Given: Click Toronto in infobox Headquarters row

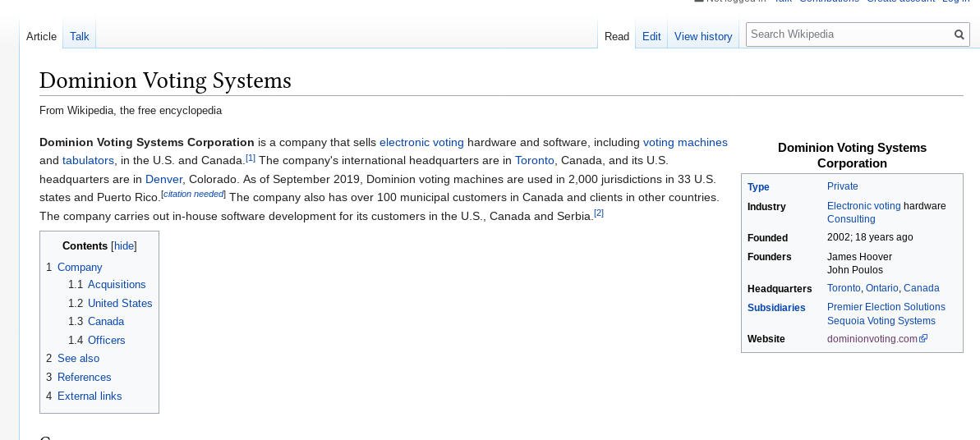Looking at the screenshot, I should pos(843,288).
